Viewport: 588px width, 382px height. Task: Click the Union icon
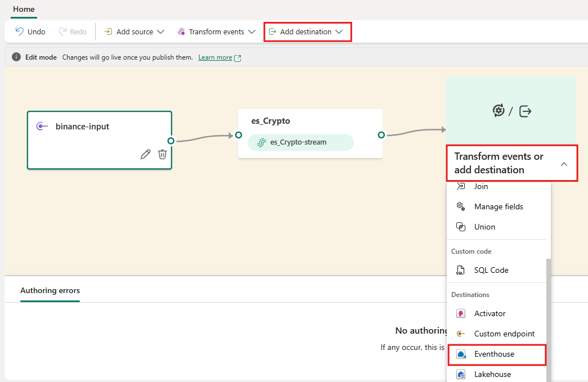tap(461, 227)
